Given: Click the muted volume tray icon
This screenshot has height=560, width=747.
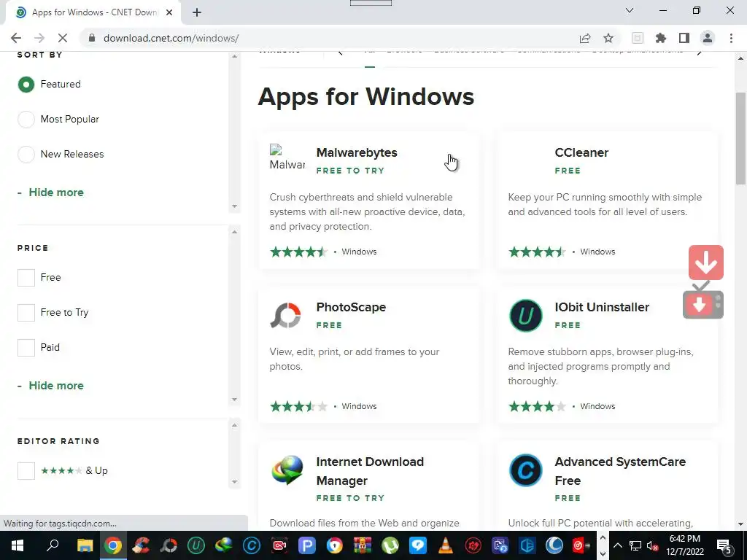Looking at the screenshot, I should (x=652, y=545).
